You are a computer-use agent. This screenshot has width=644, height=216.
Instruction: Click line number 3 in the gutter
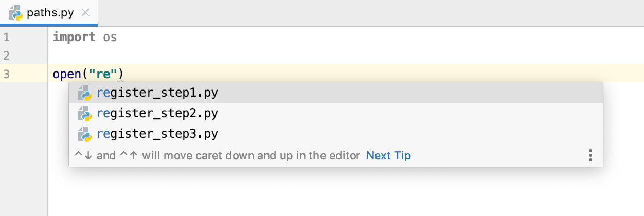[6, 74]
